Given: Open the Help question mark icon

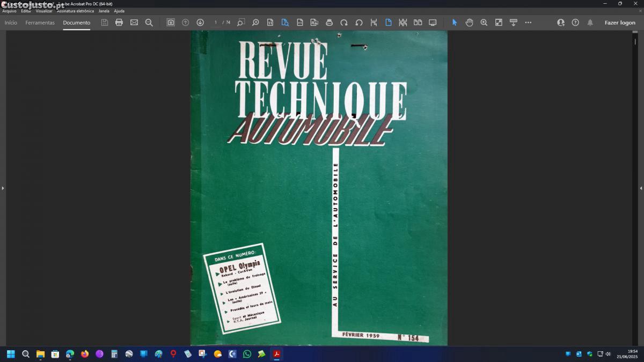Looking at the screenshot, I should pyautogui.click(x=575, y=23).
